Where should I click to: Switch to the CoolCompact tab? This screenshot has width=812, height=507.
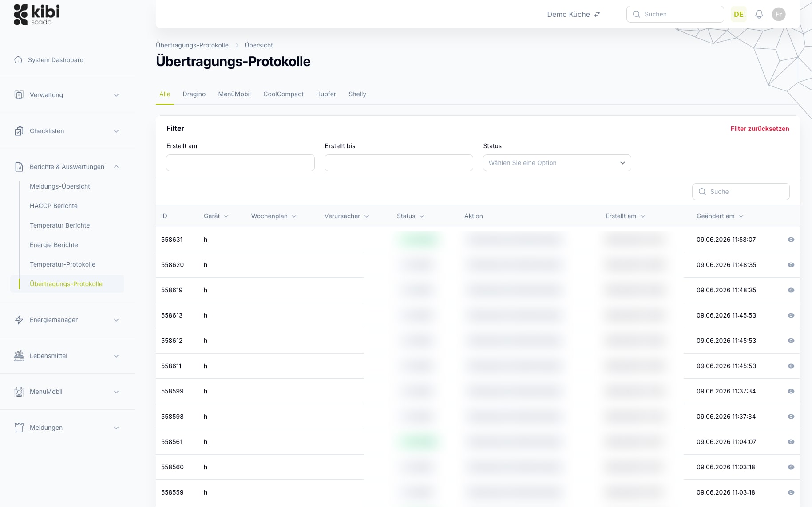coord(283,94)
